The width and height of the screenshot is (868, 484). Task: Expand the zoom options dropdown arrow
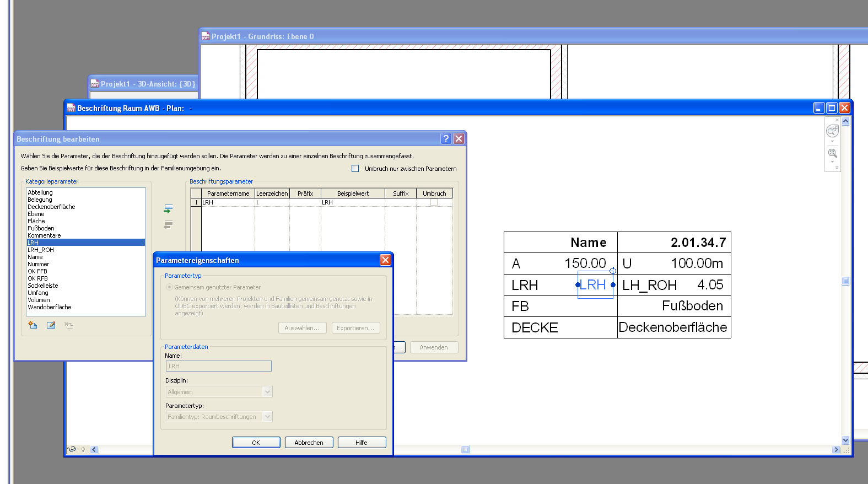pyautogui.click(x=832, y=162)
